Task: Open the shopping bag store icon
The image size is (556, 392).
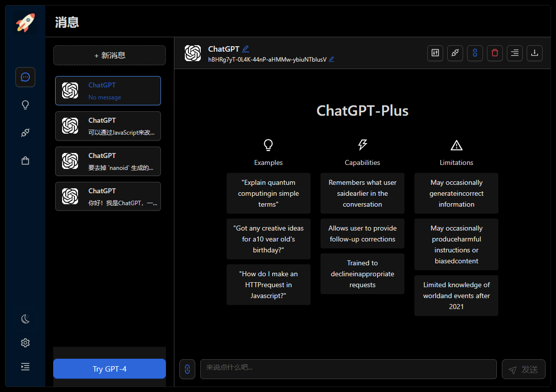Action: pyautogui.click(x=25, y=160)
